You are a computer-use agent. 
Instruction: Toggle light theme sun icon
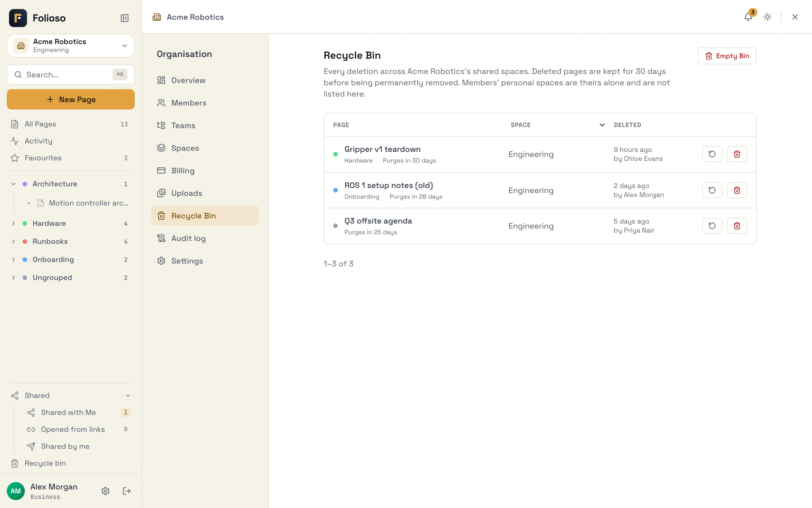[767, 17]
